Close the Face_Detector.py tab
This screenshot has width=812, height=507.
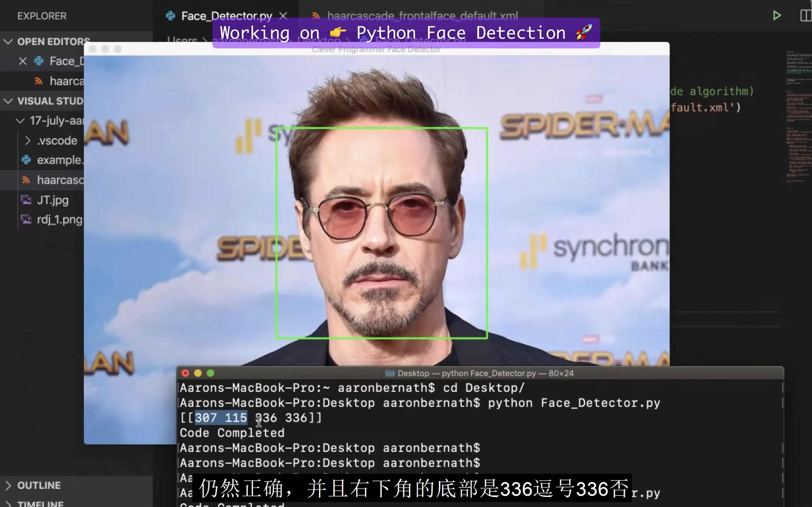point(284,15)
